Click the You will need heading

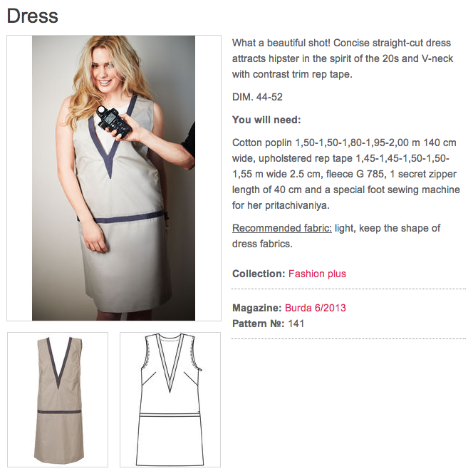(x=266, y=120)
